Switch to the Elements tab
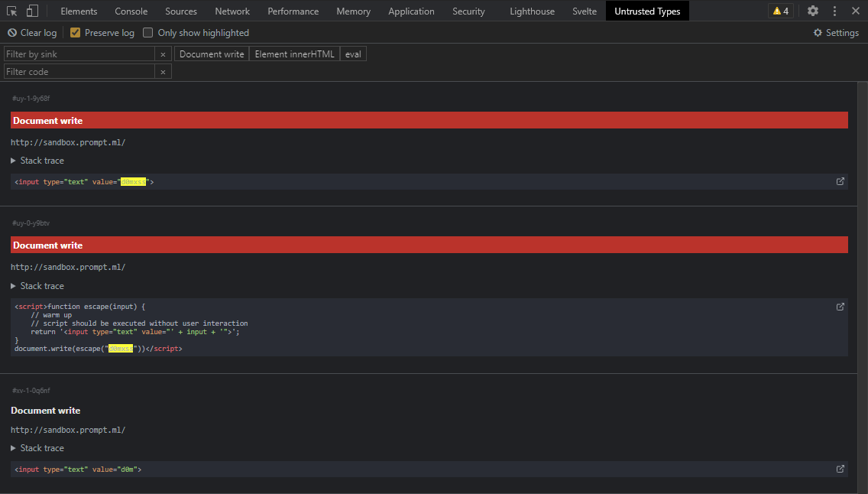This screenshot has width=868, height=494. click(x=79, y=11)
